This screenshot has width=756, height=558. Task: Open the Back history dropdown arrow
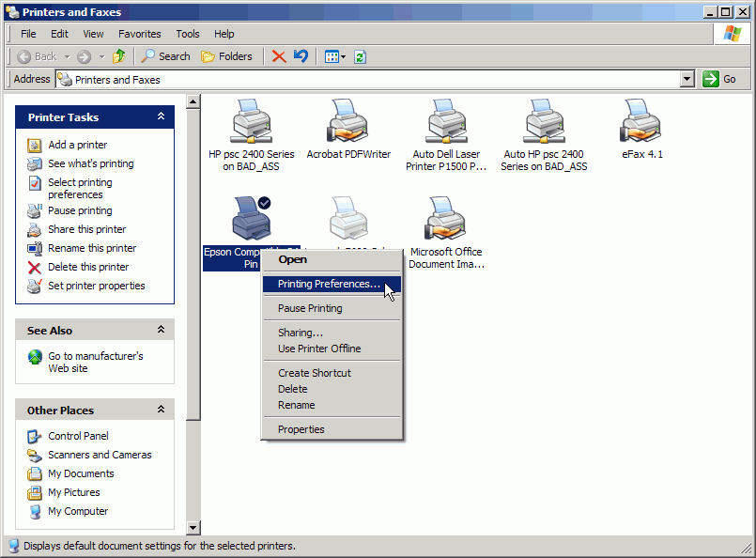pos(67,57)
